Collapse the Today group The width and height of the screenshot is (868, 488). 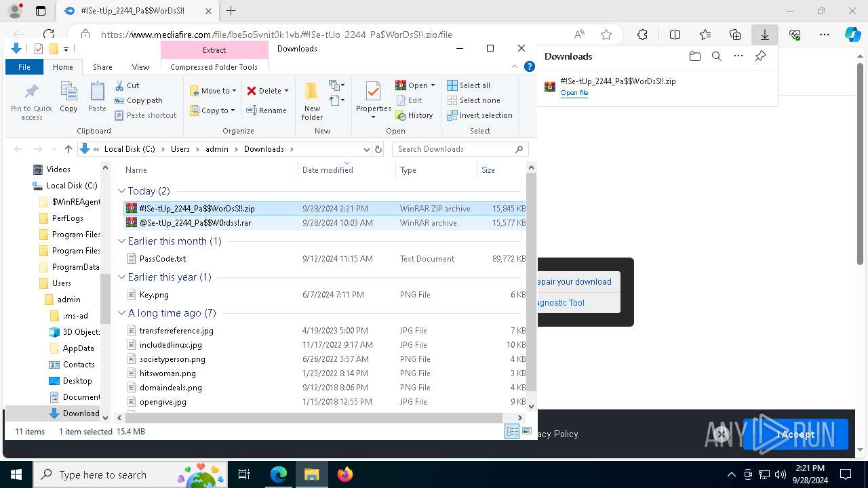click(x=121, y=191)
